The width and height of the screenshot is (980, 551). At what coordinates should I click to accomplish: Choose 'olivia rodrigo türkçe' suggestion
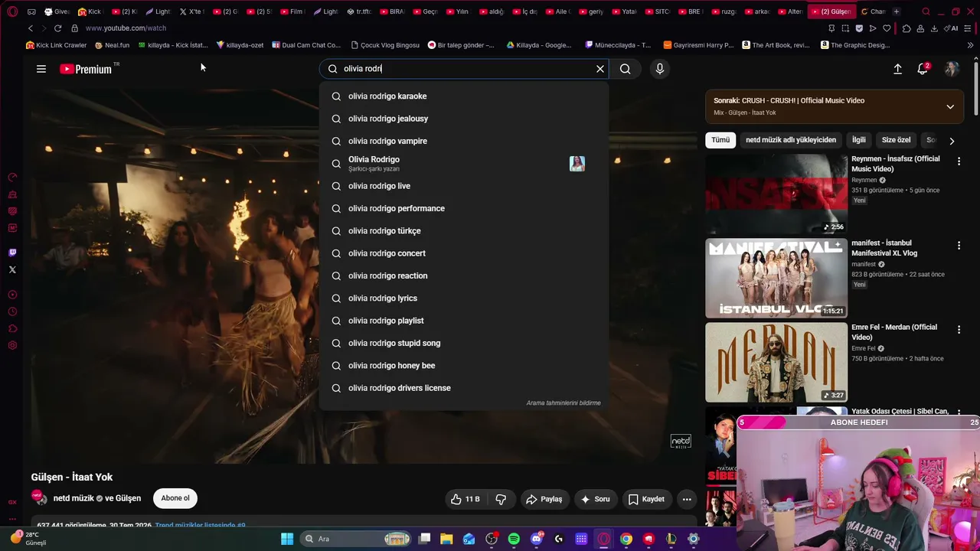[464, 231]
